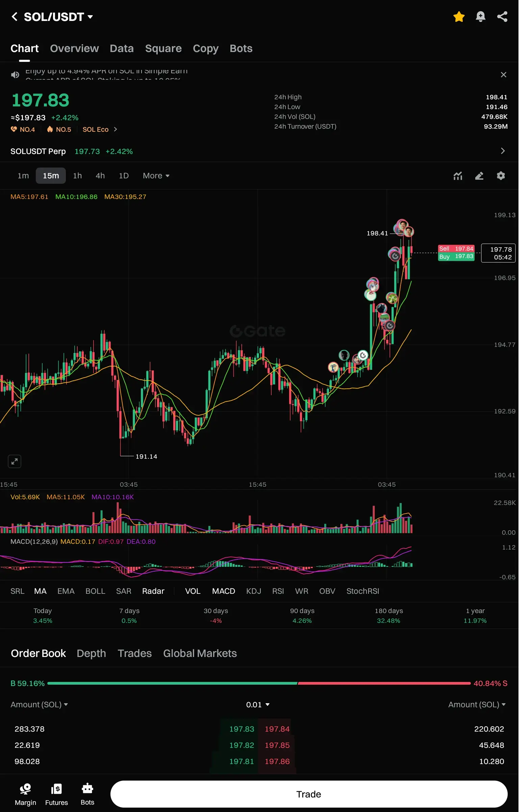Click the buy/sell ratio bar
The width and height of the screenshot is (532, 812).
click(x=259, y=683)
